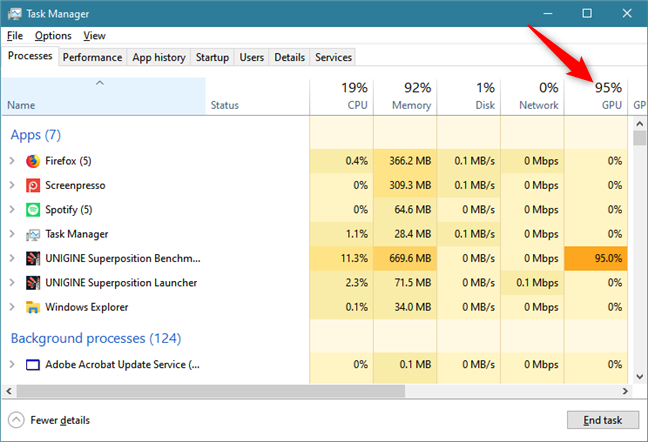Switch to the Services tab
Screen dimensions: 648x442
point(333,57)
